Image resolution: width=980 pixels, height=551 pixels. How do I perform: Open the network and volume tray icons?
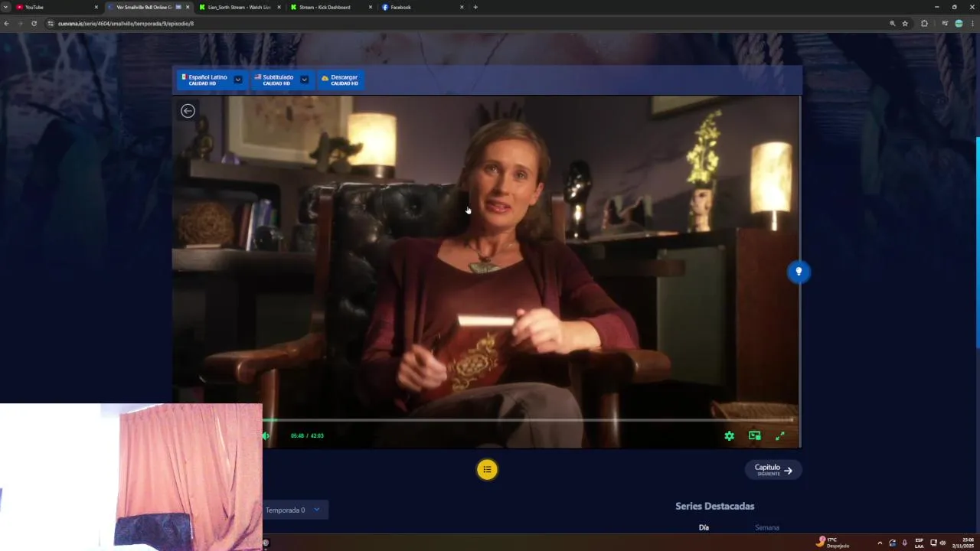938,543
